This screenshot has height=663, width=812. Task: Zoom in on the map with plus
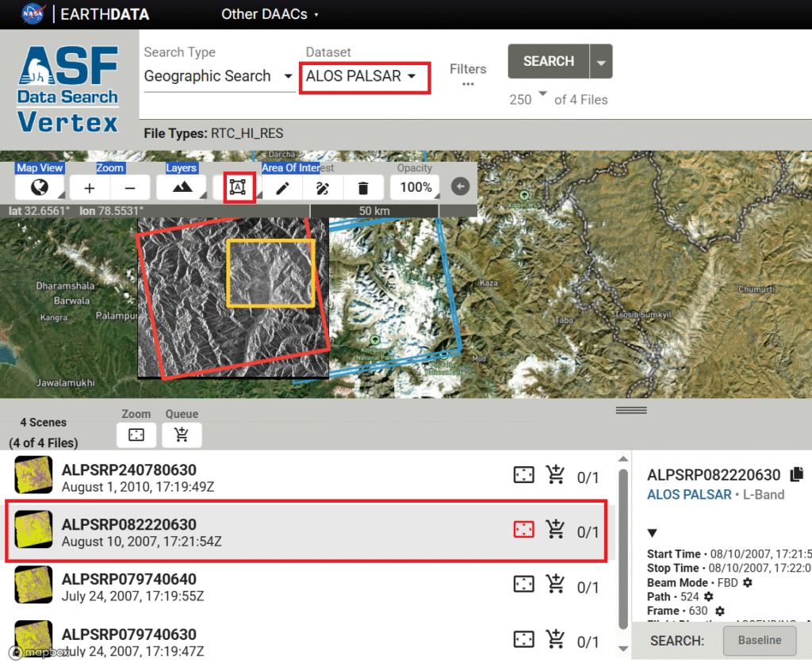90,187
